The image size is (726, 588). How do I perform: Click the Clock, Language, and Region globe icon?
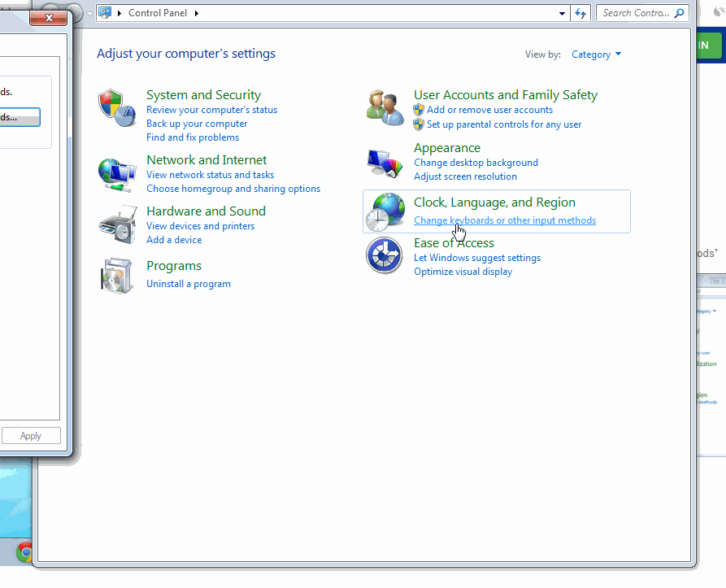(385, 212)
